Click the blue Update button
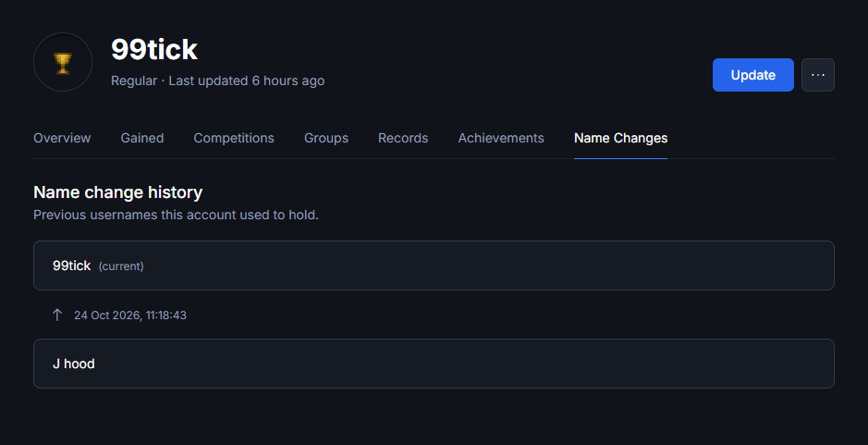Screen dimensions: 868x445 [752, 75]
